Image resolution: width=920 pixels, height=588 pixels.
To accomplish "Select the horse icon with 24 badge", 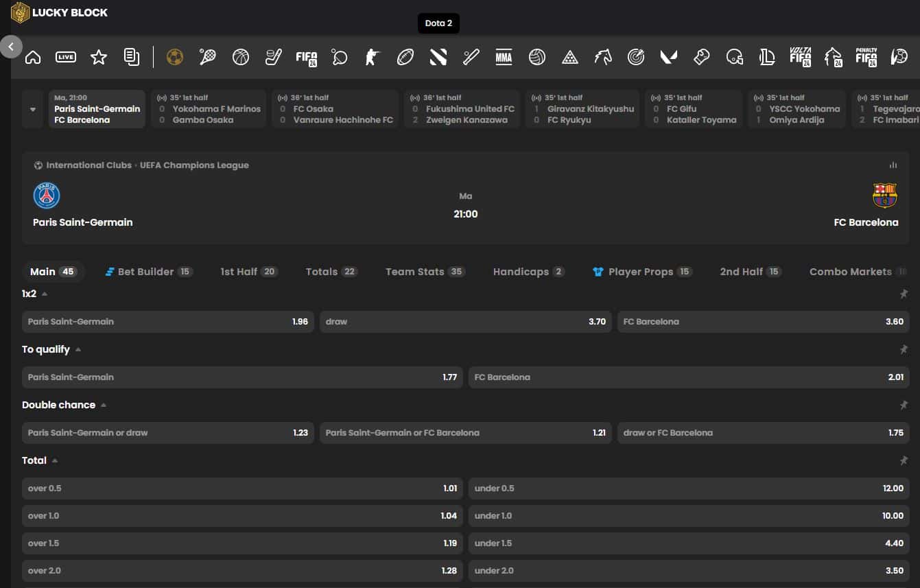I will (x=834, y=58).
